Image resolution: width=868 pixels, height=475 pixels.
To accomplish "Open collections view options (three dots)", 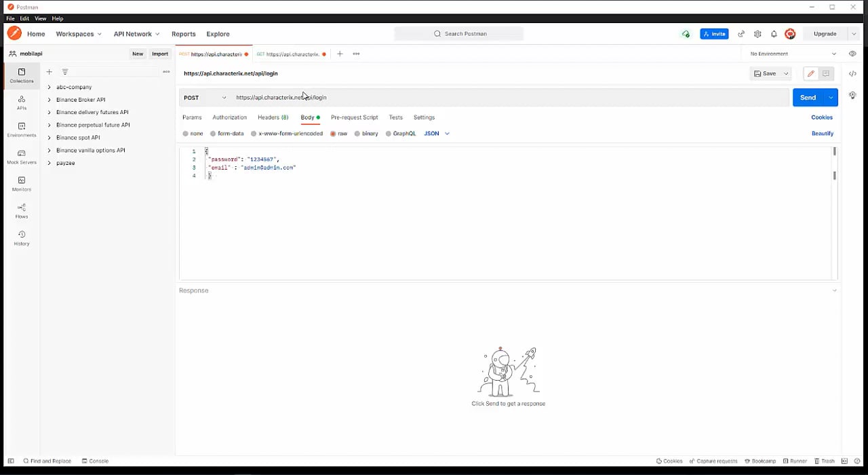I will pyautogui.click(x=166, y=71).
